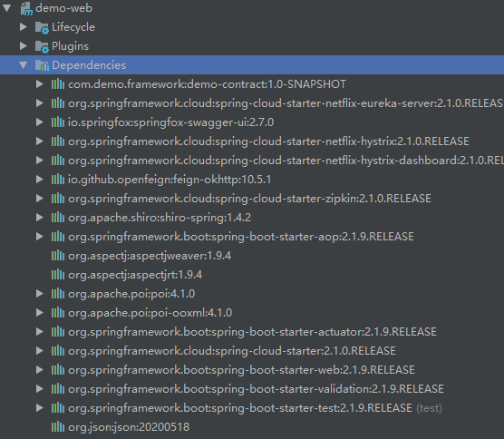This screenshot has height=439, width=504.
Task: Expand the springfox-swagger-ui:2.7.0 dependency
Action: (x=40, y=122)
